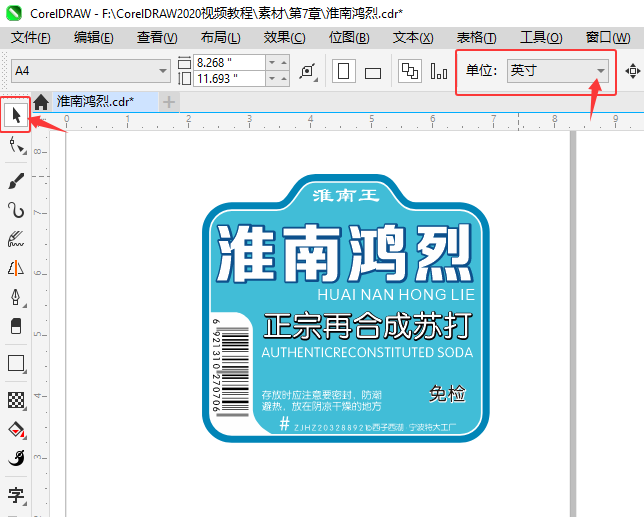Image resolution: width=644 pixels, height=517 pixels.
Task: Select the Pick tool arrow
Action: click(16, 115)
